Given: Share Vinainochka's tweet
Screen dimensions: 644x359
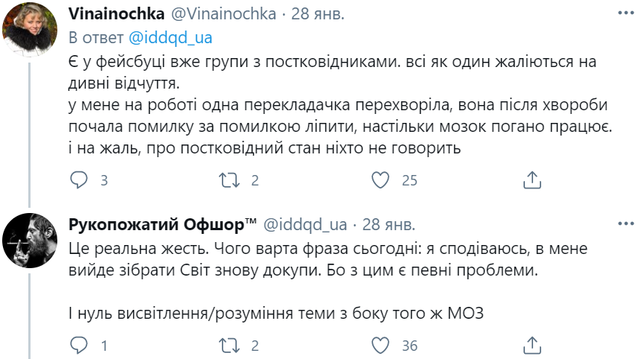Looking at the screenshot, I should [532, 179].
